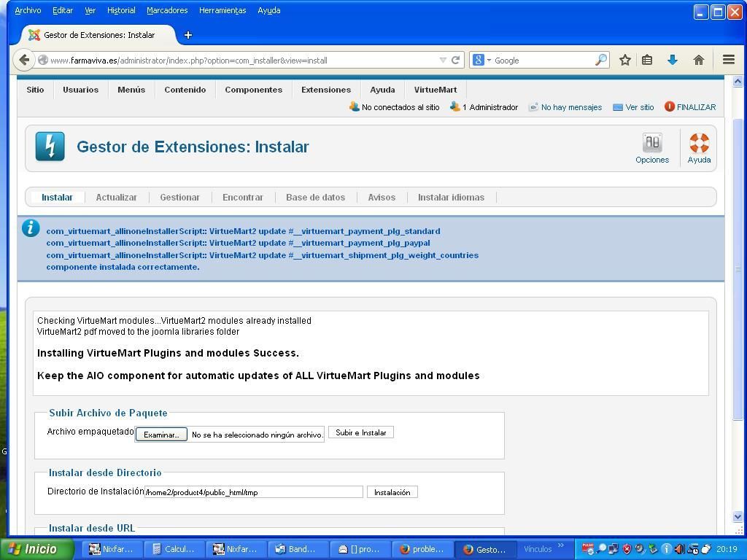Click the 'Installing VirtueMart Plugins and modules Success.' text
Screen dimensions: 747x560
click(169, 353)
